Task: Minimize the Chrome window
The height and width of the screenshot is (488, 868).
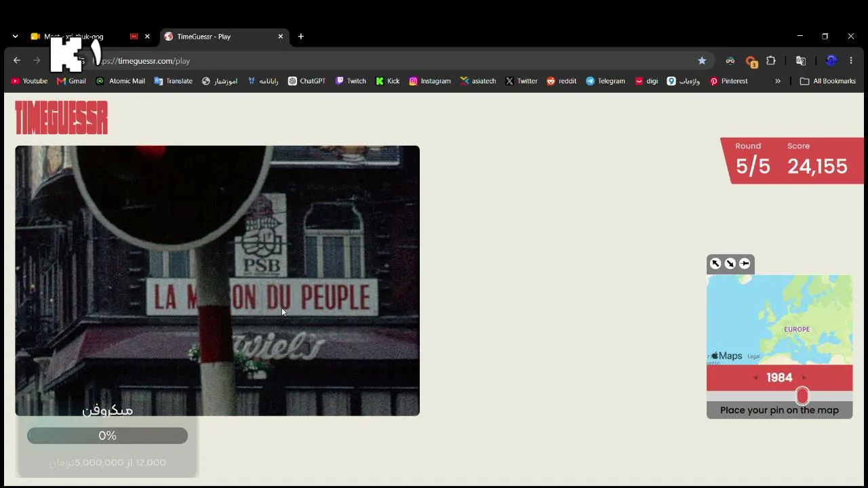Action: (x=800, y=36)
